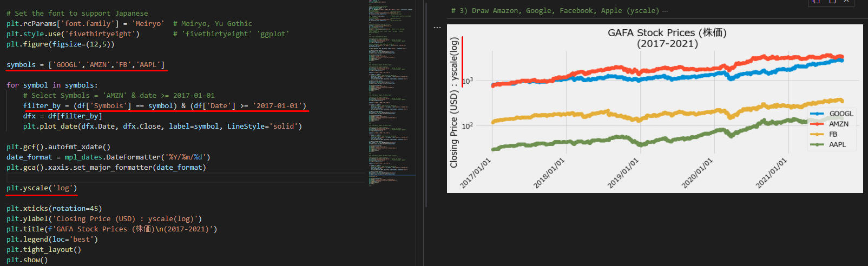Image resolution: width=868 pixels, height=266 pixels.
Task: Click the symbols list assignment line
Action: coord(86,64)
